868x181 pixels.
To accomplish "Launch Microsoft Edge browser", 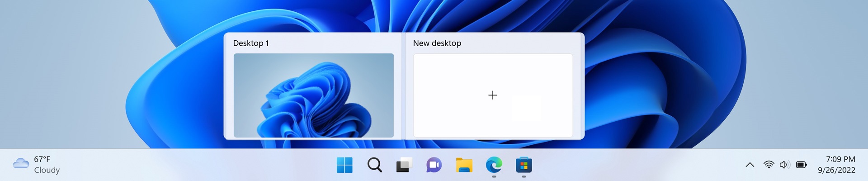I will point(494,165).
